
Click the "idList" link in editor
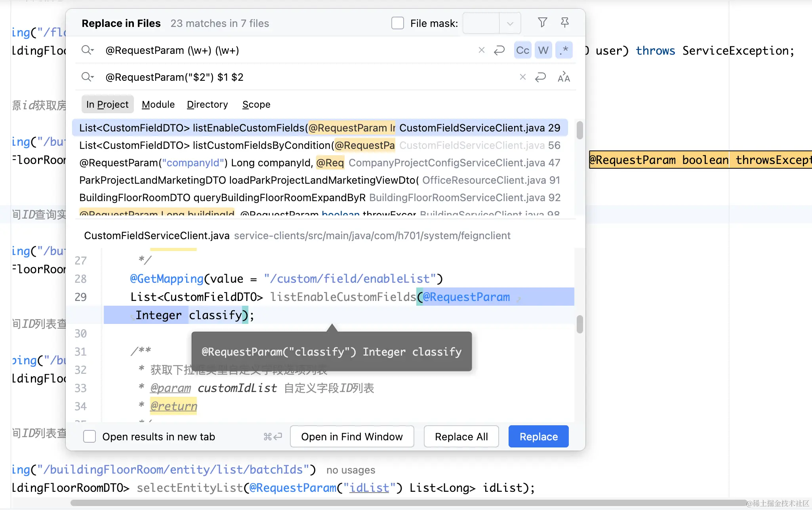click(x=369, y=488)
